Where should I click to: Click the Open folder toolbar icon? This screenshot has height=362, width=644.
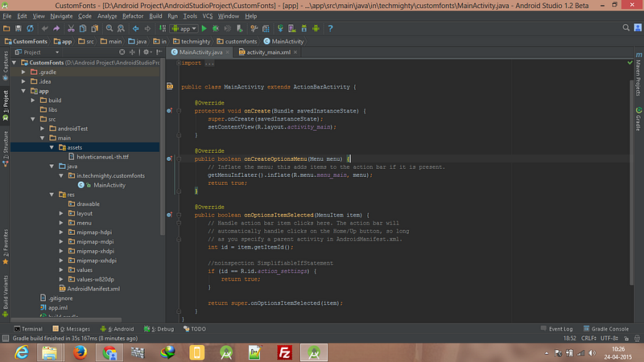(x=6, y=28)
